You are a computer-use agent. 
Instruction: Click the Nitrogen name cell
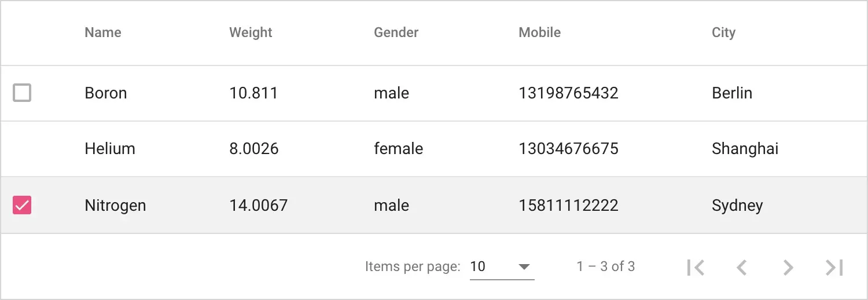pyautogui.click(x=115, y=206)
